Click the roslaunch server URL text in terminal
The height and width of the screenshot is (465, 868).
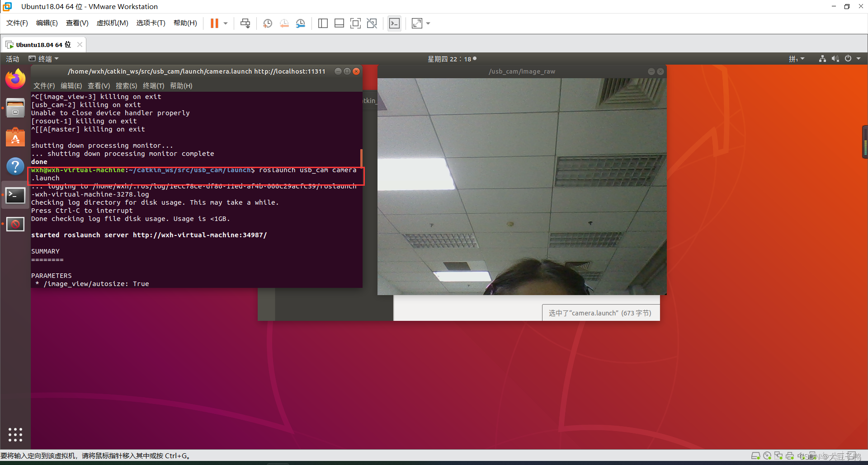(200, 235)
